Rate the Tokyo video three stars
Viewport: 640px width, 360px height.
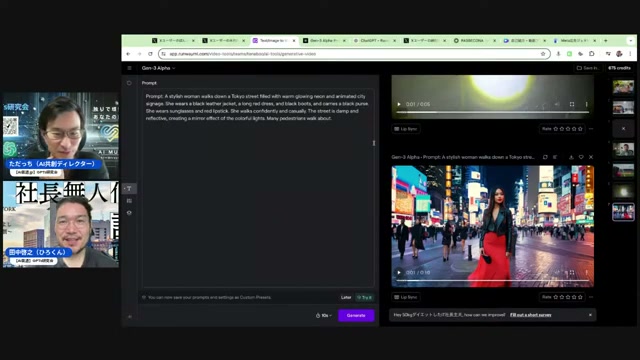[568, 297]
